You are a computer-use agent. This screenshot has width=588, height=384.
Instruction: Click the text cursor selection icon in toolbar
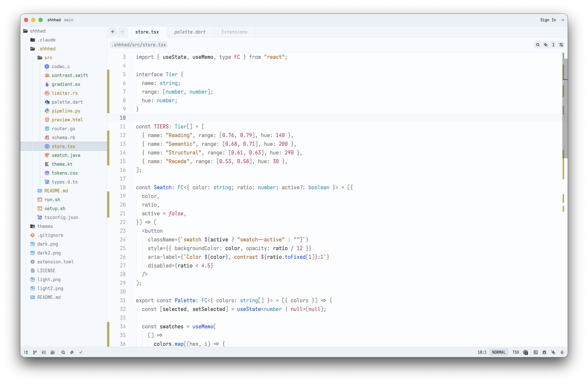coord(553,45)
